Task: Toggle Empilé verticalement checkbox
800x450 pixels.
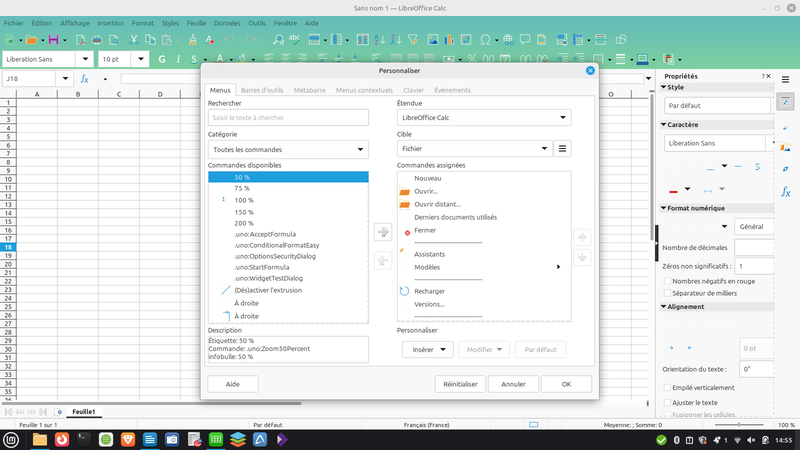Action: tap(667, 388)
